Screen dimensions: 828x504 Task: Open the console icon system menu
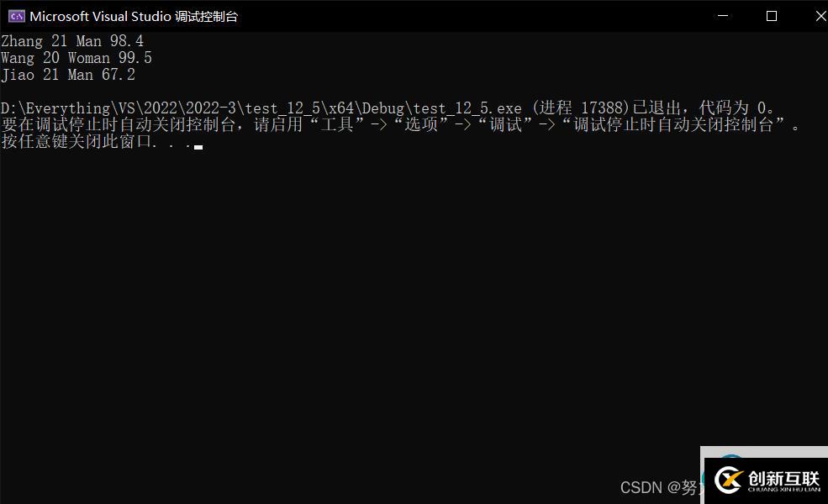pos(16,16)
